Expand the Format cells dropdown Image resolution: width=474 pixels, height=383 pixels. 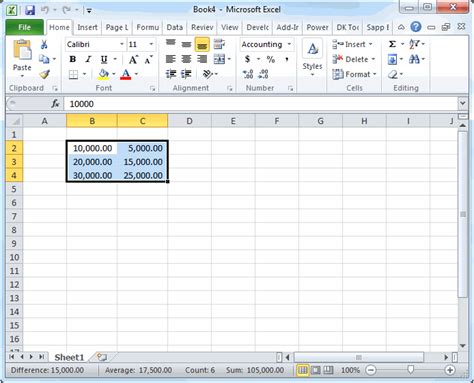[x=375, y=74]
